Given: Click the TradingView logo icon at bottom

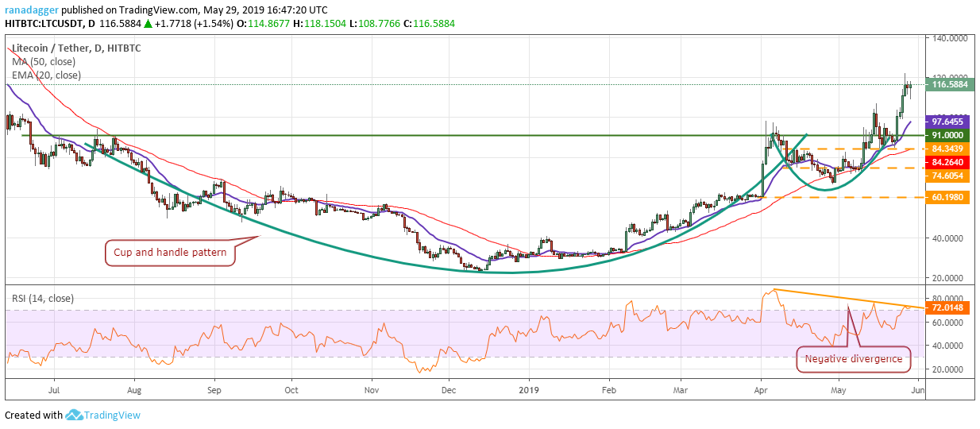Looking at the screenshot, I should point(75,415).
